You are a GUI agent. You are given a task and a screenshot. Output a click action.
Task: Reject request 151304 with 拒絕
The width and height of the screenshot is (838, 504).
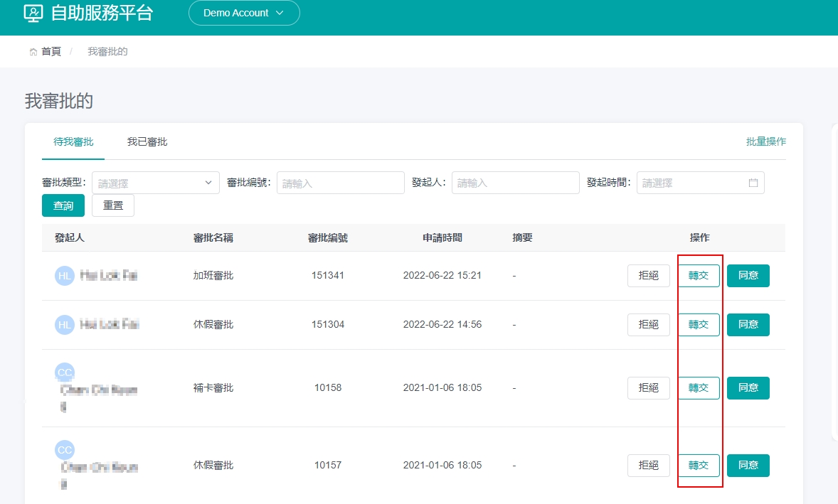click(648, 325)
